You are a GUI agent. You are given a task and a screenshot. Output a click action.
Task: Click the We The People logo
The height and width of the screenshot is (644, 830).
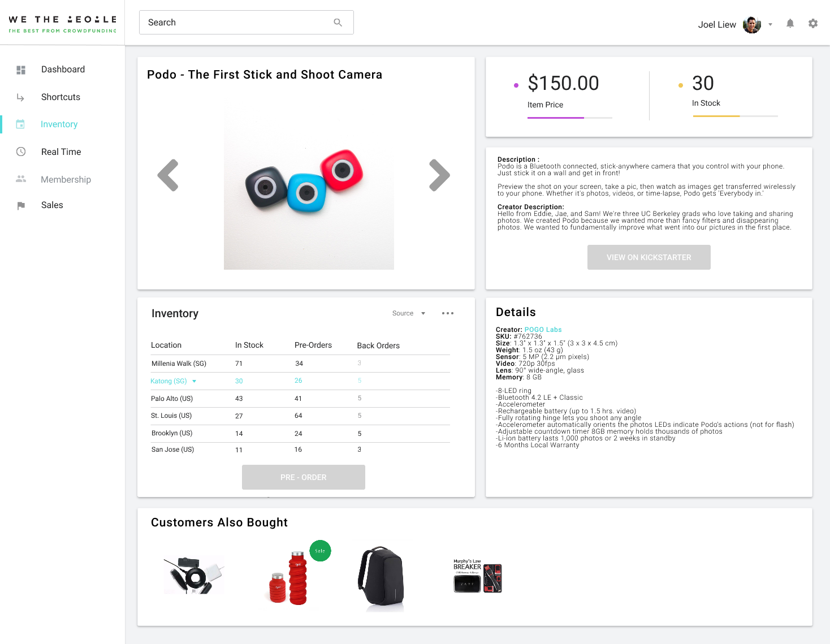point(63,24)
